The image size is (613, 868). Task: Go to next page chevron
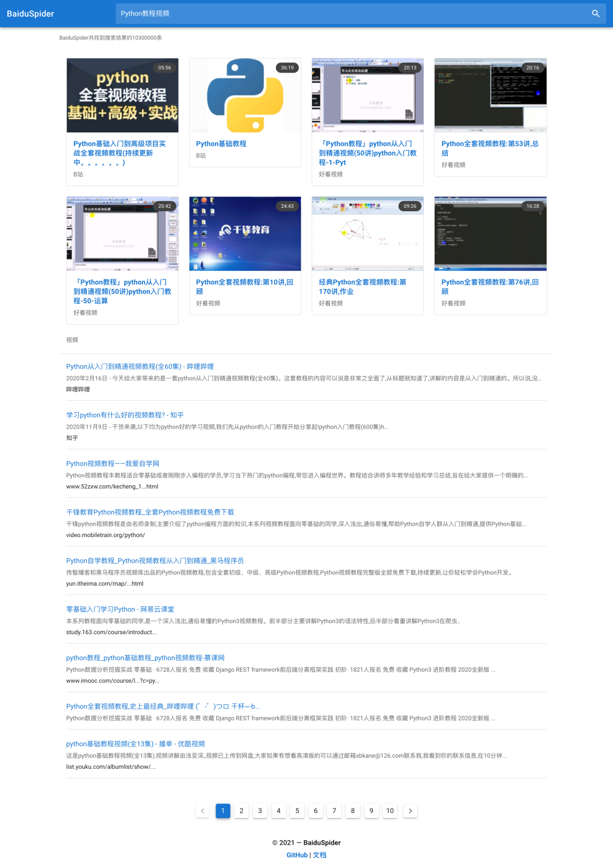(x=410, y=811)
